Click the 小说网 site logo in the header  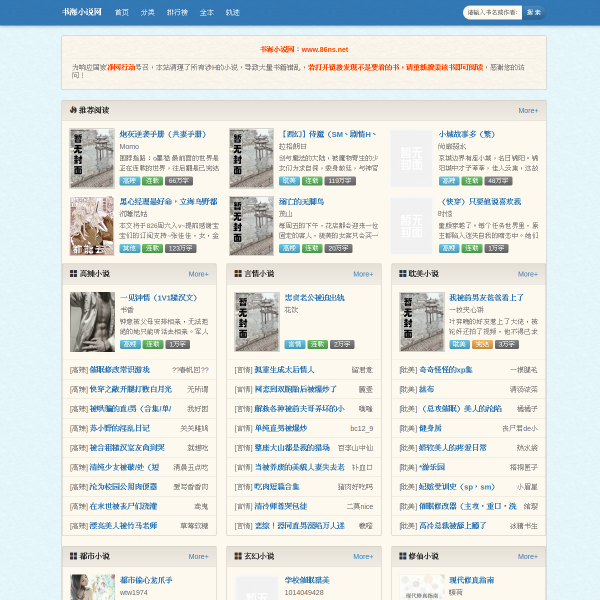pyautogui.click(x=82, y=12)
